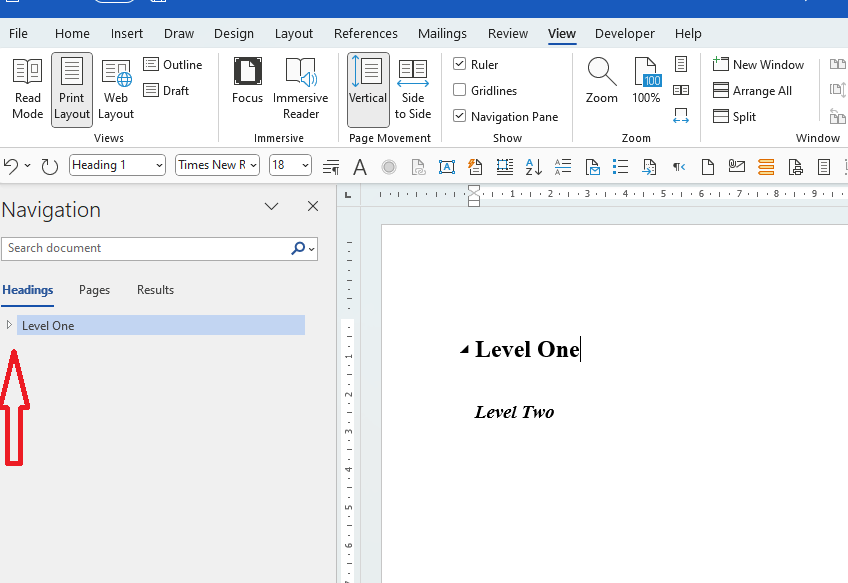Select Web Layout view
The height and width of the screenshot is (583, 848).
(x=116, y=88)
